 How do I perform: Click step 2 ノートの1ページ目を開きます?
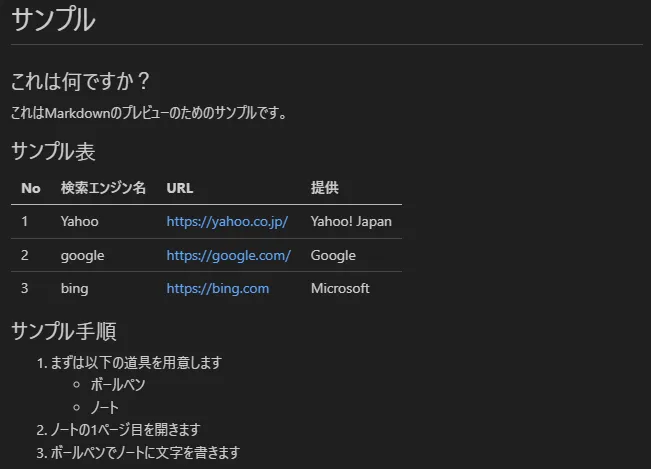pos(125,430)
